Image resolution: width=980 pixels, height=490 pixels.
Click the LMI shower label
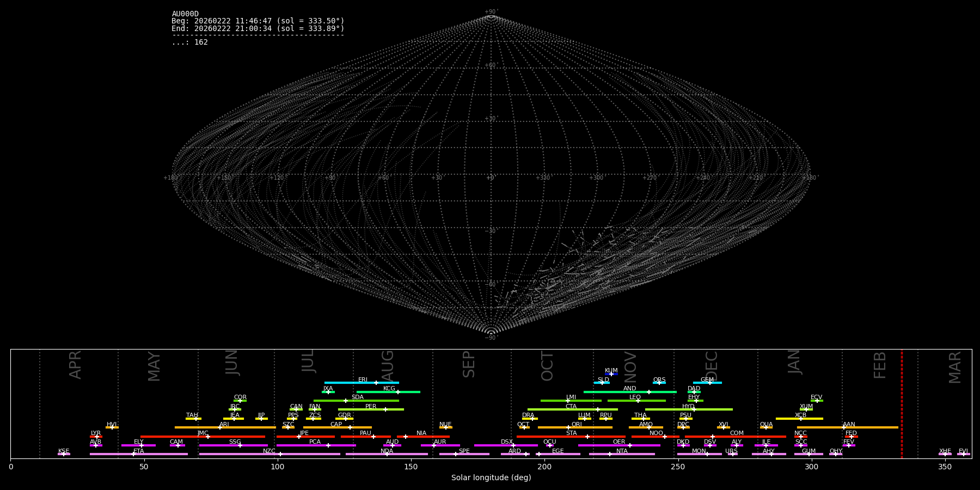[x=571, y=397]
